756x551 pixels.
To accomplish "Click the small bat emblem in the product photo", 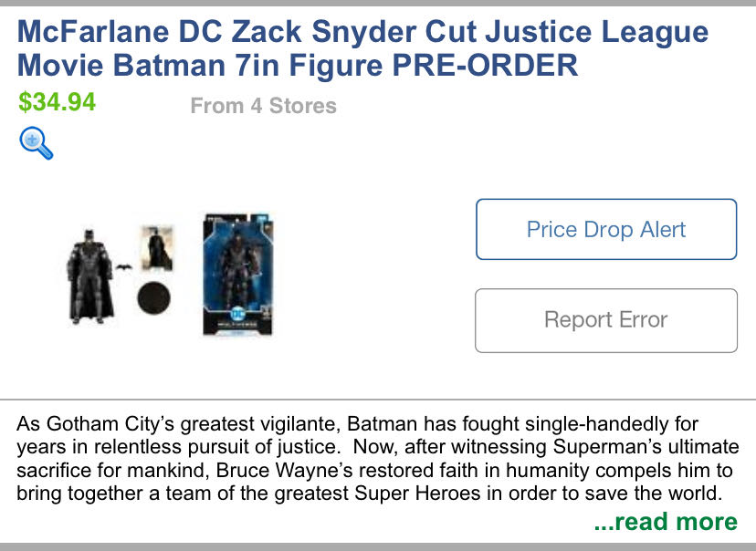I will coord(123,267).
